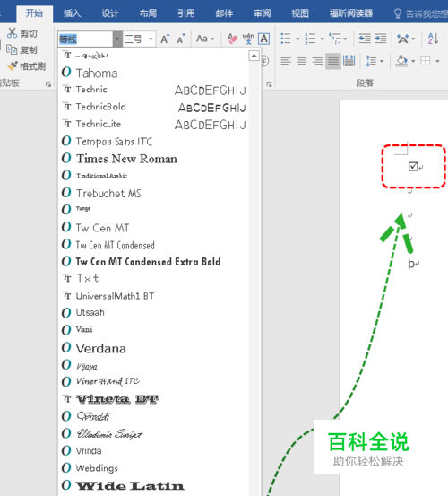Open the clipboard dialog launcher
The width and height of the screenshot is (448, 496).
tap(48, 83)
